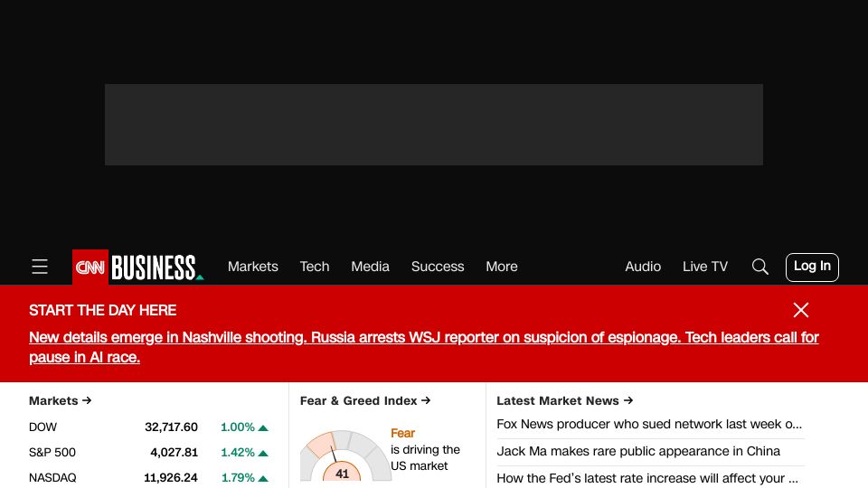Click the DOW value 32,717.60
The width and height of the screenshot is (868, 488).
(x=171, y=427)
